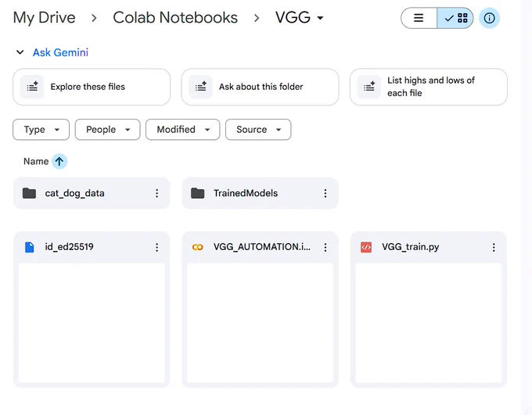Open the Ask Gemini link
Viewport: 532px width, 415px height.
pyautogui.click(x=60, y=52)
